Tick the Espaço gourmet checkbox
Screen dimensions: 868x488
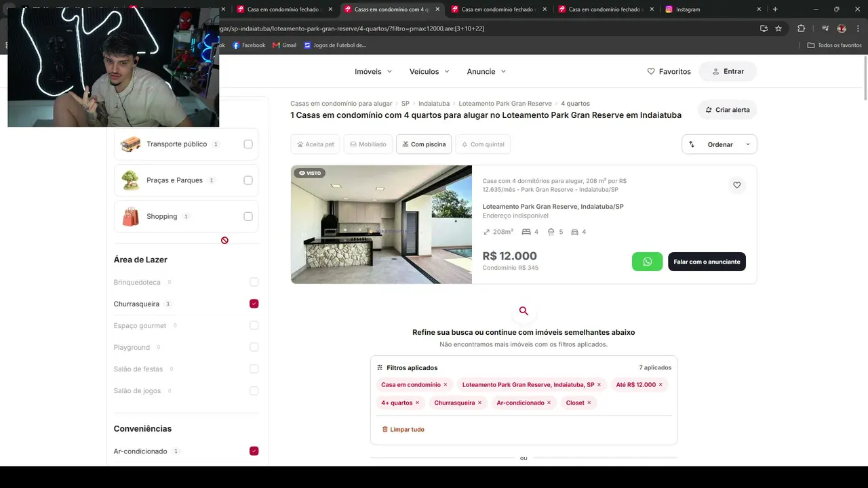pos(254,325)
